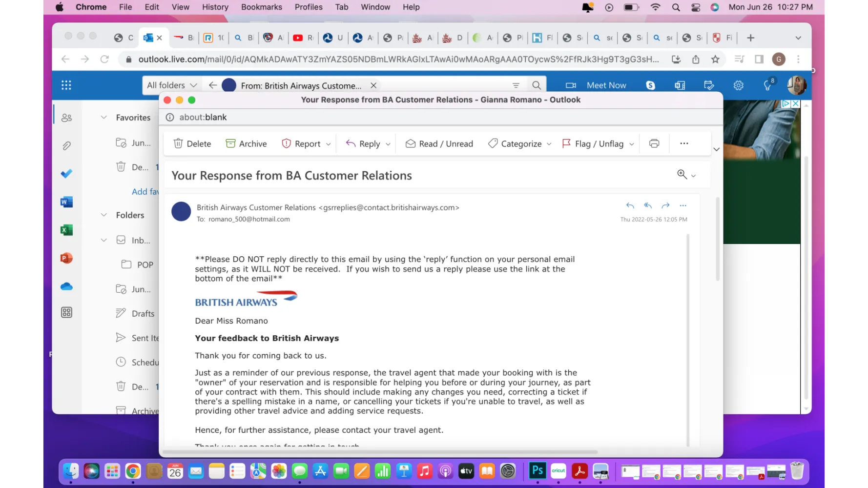Screen dimensions: 868x488
Task: Reload the Outlook page
Action: [x=104, y=59]
